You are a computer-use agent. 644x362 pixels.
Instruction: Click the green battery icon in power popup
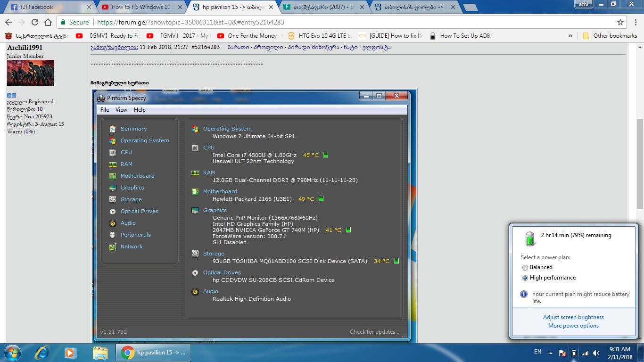pos(530,239)
